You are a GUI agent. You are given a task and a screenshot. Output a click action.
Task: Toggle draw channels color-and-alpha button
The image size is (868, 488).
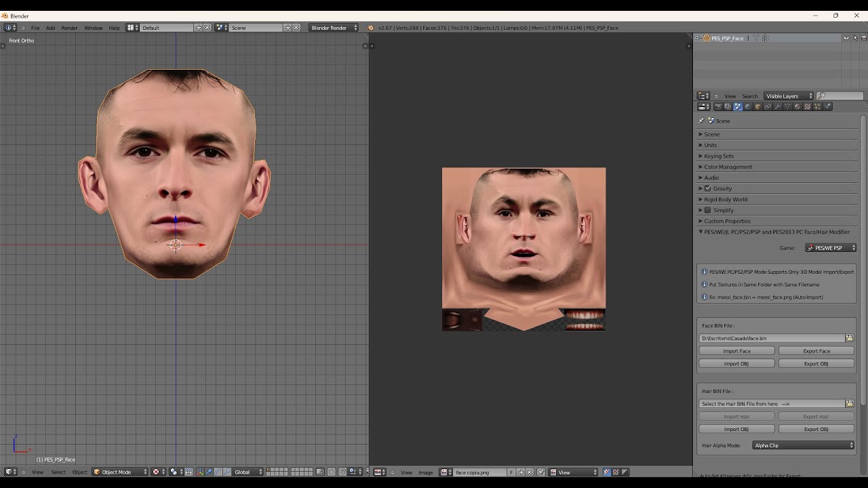coord(606,472)
